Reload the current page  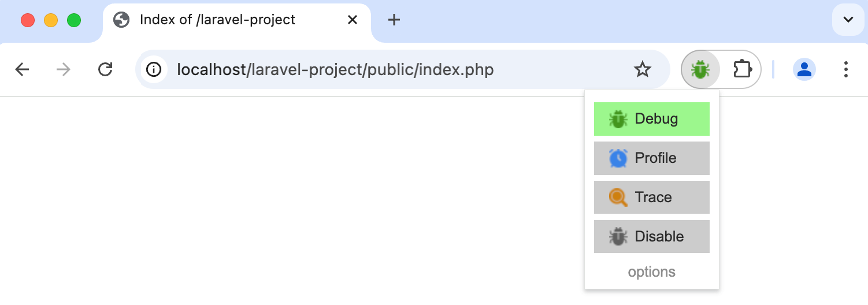tap(105, 70)
